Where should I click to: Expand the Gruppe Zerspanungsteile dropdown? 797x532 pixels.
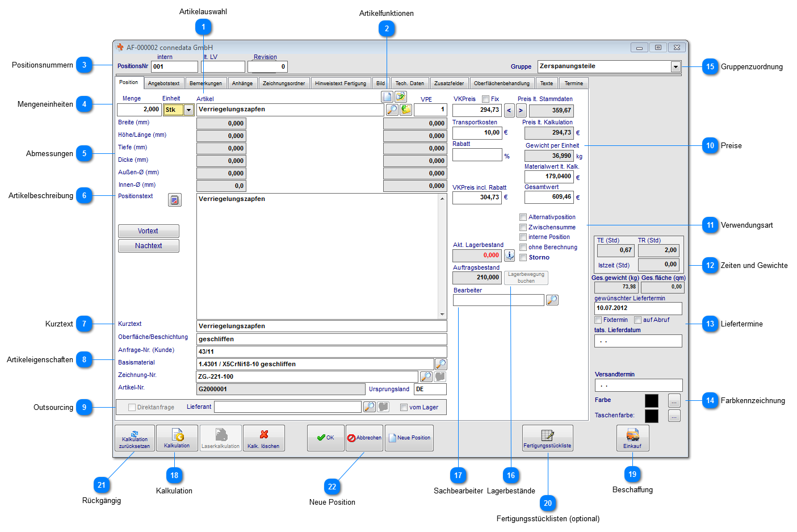coord(676,66)
